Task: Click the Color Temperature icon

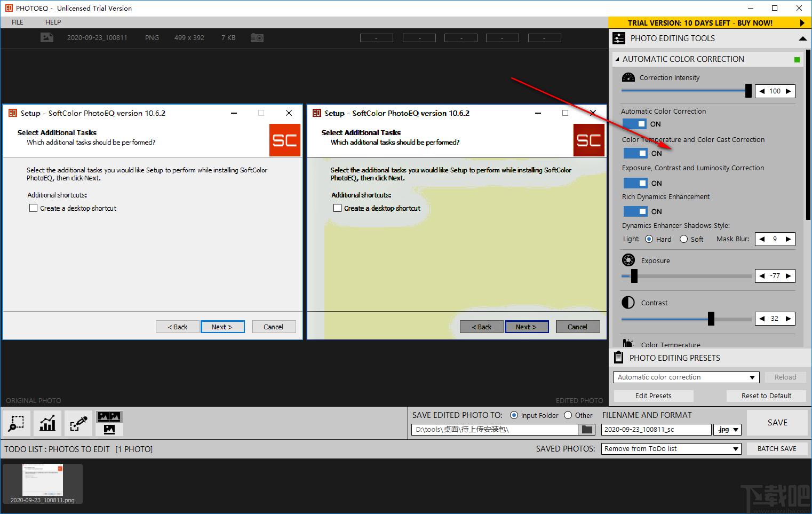Action: coord(628,343)
